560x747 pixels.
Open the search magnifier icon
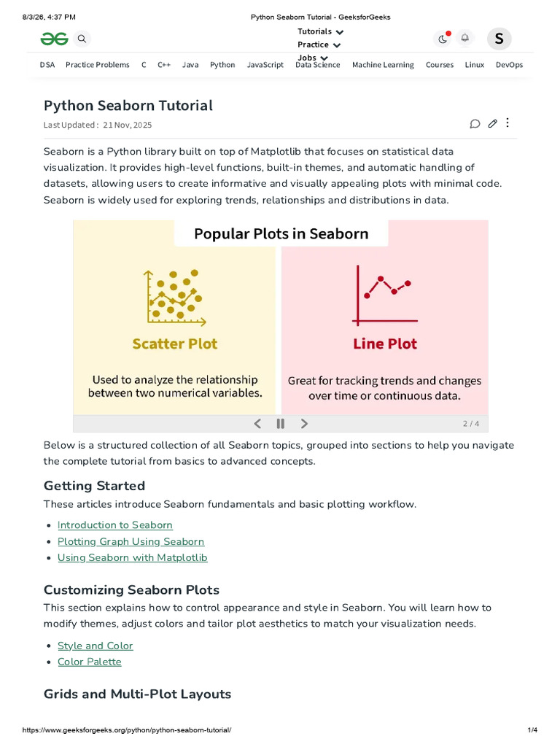click(x=82, y=39)
